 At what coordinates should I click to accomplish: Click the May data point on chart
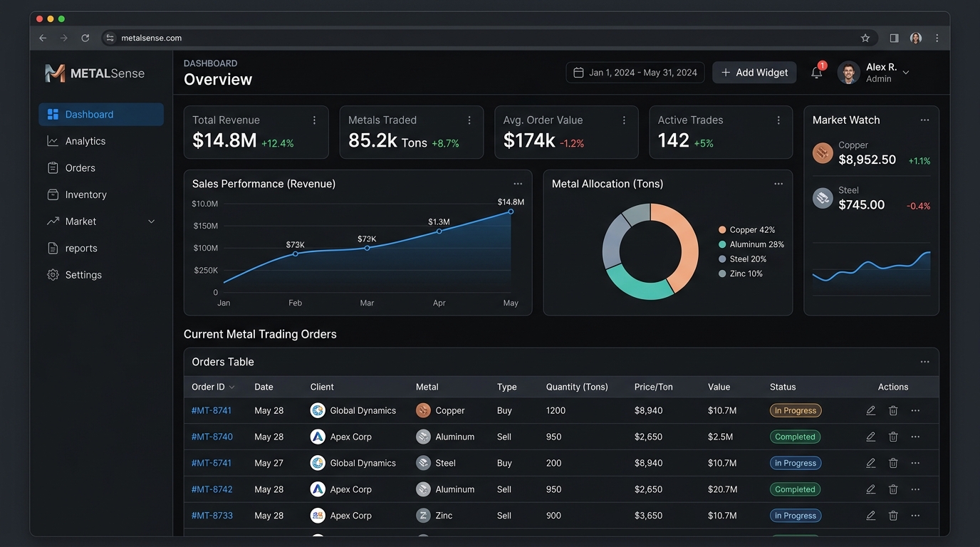pos(511,212)
